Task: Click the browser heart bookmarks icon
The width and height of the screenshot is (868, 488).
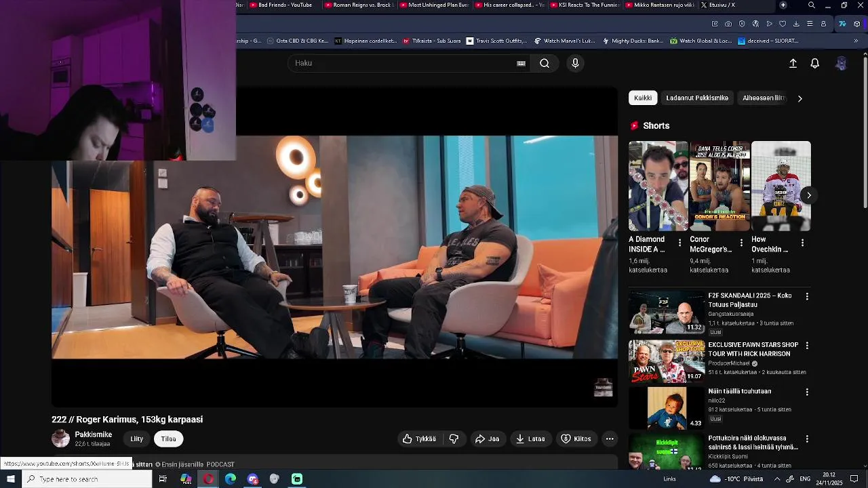Action: 783,24
